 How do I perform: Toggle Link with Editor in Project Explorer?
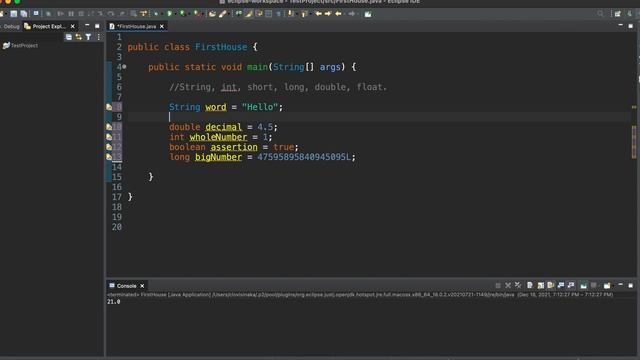(78, 37)
